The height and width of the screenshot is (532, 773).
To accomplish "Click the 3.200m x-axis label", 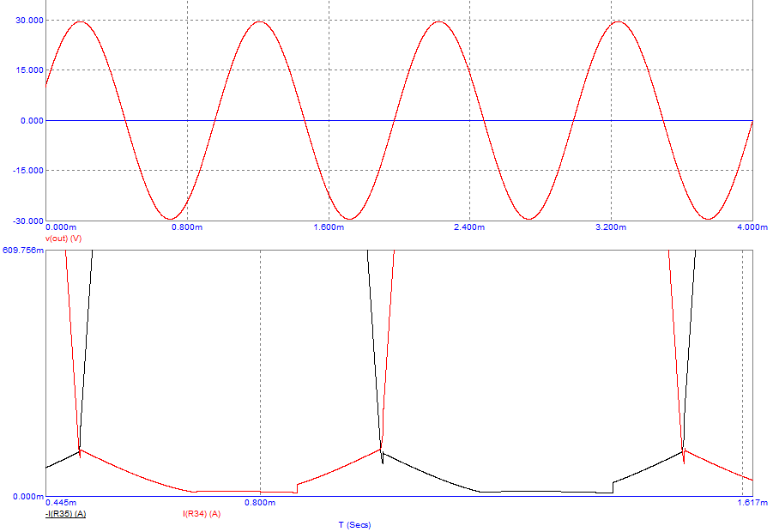I will [x=611, y=227].
